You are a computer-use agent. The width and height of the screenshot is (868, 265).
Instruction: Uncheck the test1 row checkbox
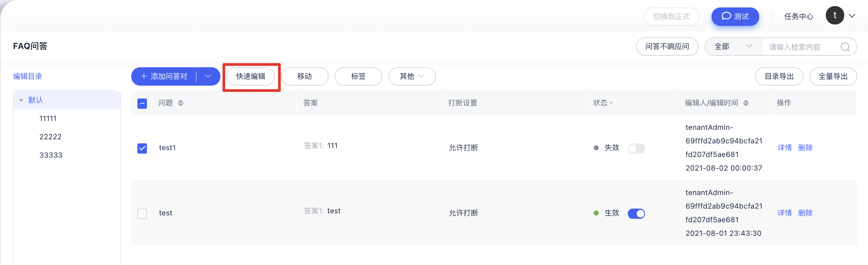(x=142, y=148)
